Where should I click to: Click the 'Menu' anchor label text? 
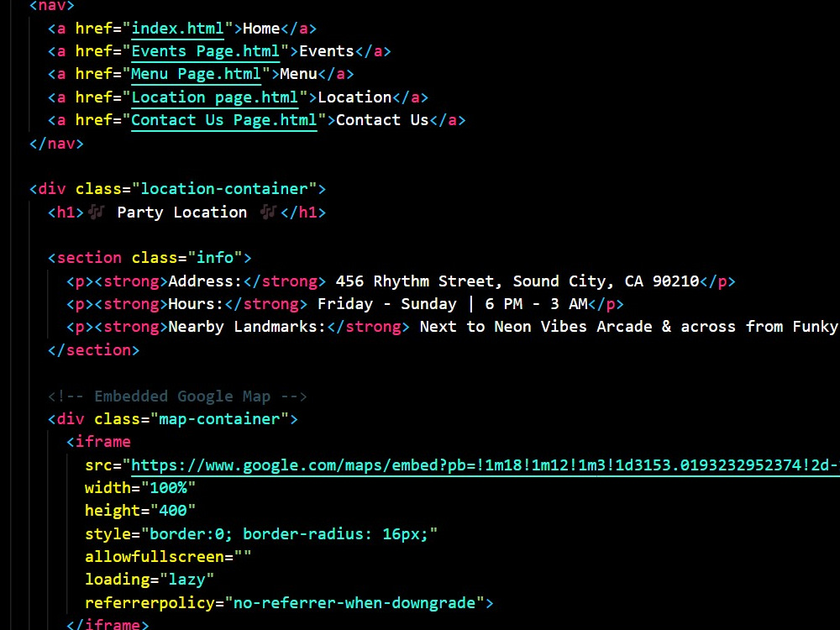point(298,74)
